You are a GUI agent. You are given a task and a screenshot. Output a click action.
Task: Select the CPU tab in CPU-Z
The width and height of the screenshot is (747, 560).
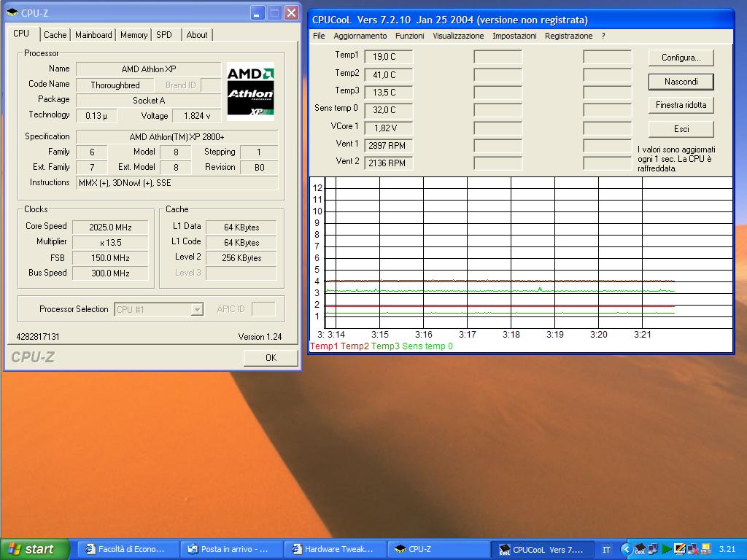21,34
